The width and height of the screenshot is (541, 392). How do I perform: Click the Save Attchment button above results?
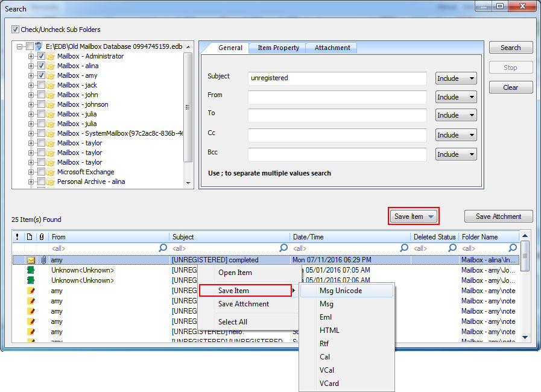499,217
